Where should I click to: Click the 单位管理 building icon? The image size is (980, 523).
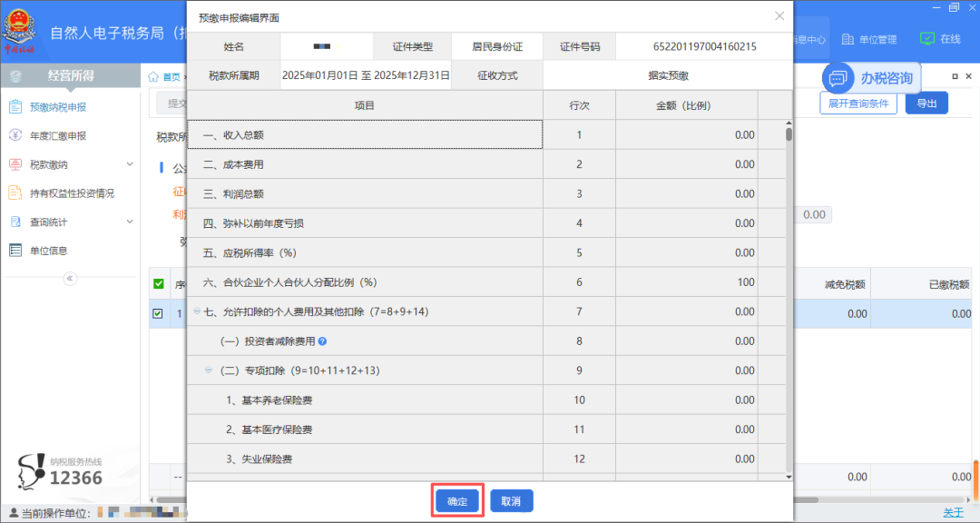(x=848, y=39)
